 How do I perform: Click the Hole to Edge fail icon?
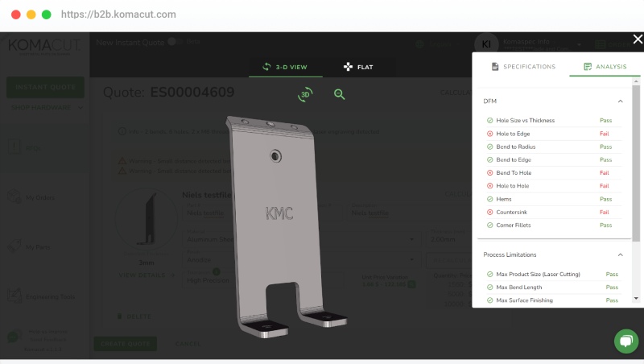(x=489, y=134)
